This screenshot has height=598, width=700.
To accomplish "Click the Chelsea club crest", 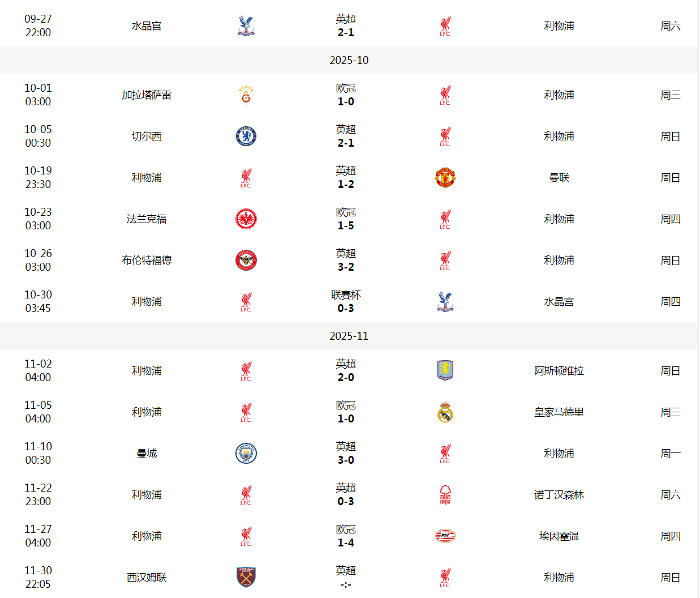I will pyautogui.click(x=246, y=136).
